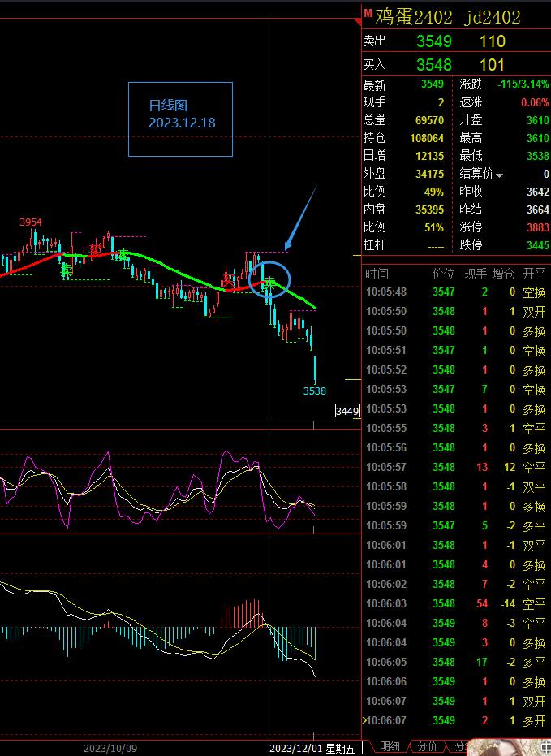Select the tick row at 10:05:51
This screenshot has height=756, width=551.
click(x=455, y=351)
